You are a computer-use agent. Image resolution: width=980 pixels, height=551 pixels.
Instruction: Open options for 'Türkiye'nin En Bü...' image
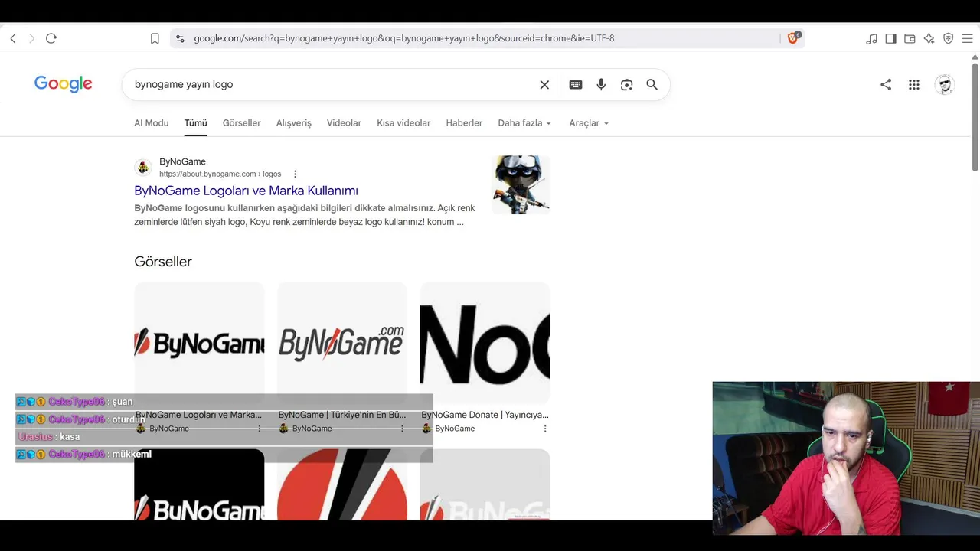[x=402, y=429]
